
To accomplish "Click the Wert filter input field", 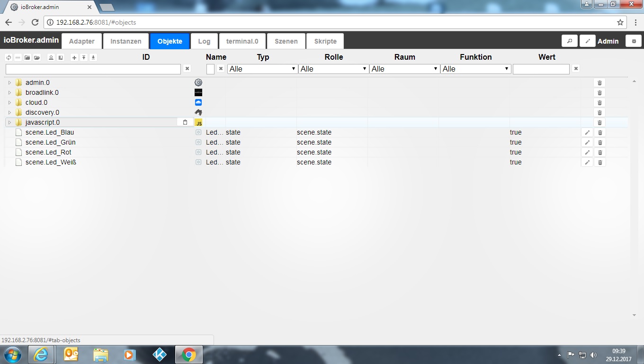I will 541,69.
